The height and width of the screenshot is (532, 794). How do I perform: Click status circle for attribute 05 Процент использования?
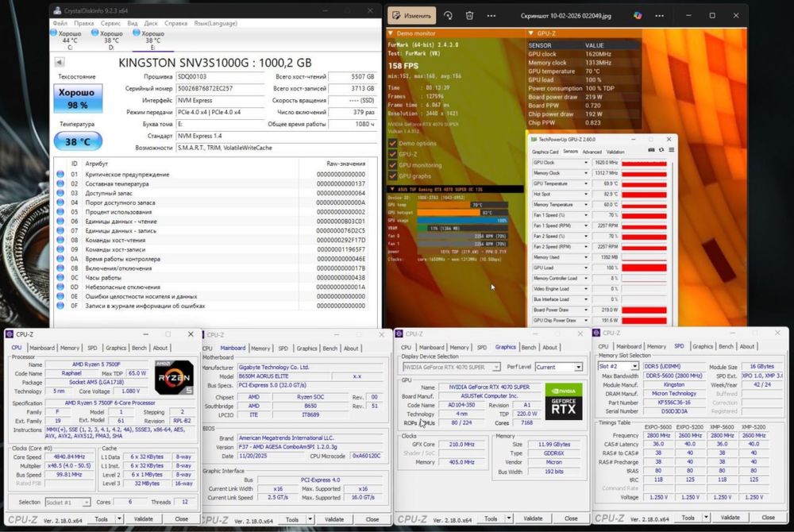pos(60,212)
